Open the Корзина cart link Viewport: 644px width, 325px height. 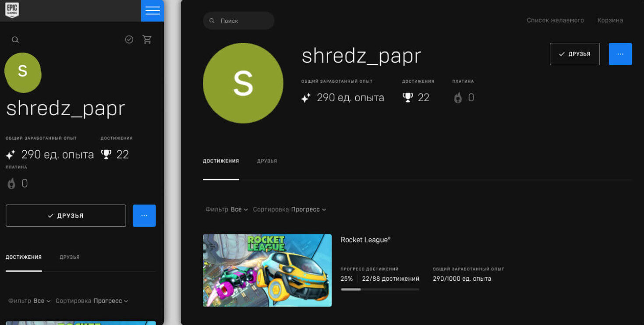pos(610,20)
